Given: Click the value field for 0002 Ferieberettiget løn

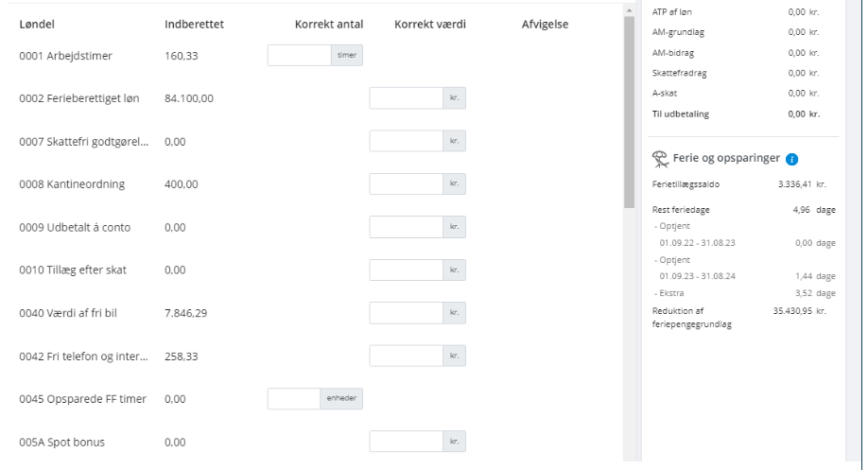Looking at the screenshot, I should pyautogui.click(x=406, y=98).
